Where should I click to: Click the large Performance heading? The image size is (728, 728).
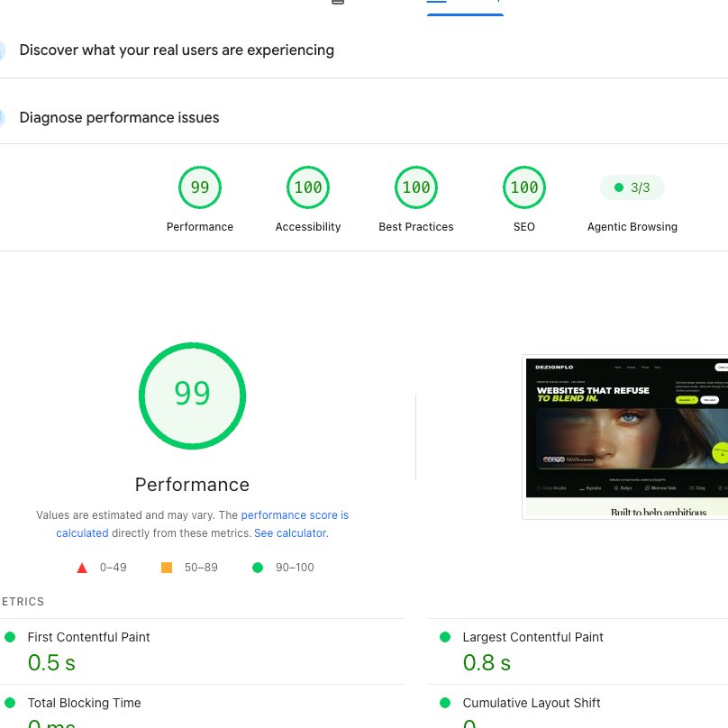[x=192, y=485]
